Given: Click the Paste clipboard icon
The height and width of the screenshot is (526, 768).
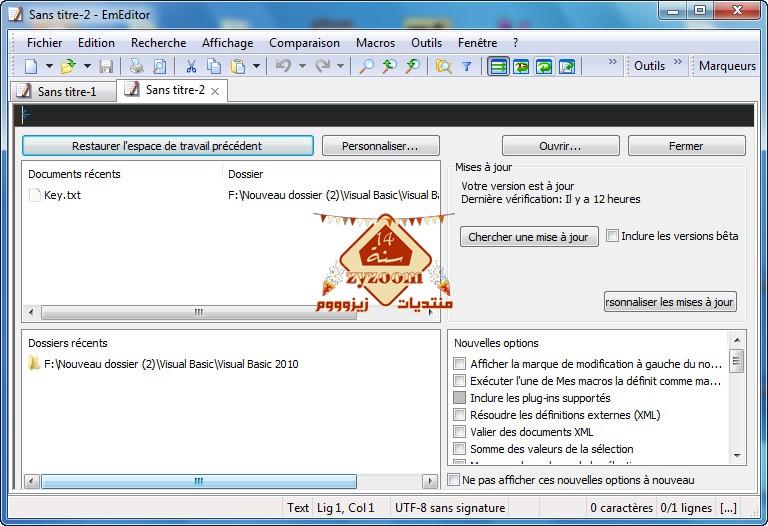Looking at the screenshot, I should point(238,66).
